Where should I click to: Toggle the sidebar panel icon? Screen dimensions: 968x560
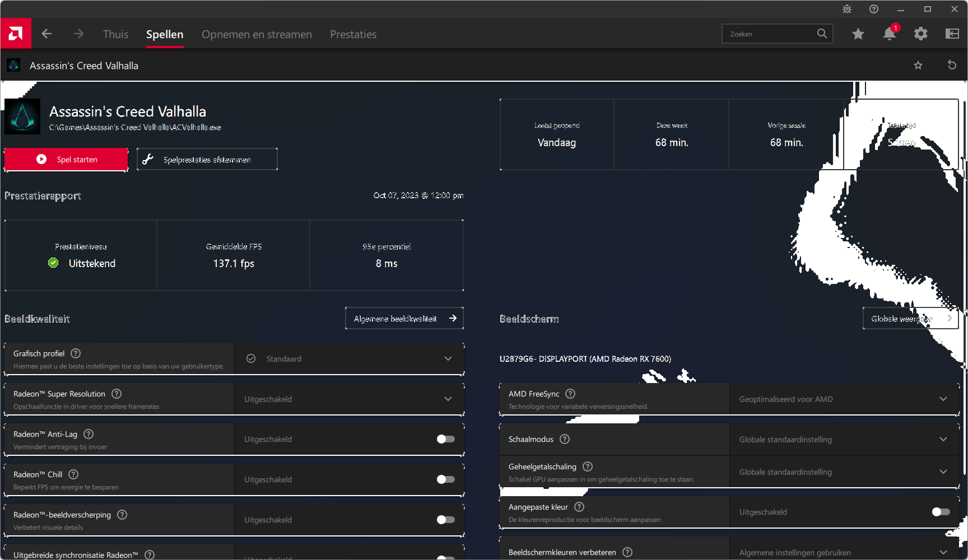(x=952, y=34)
